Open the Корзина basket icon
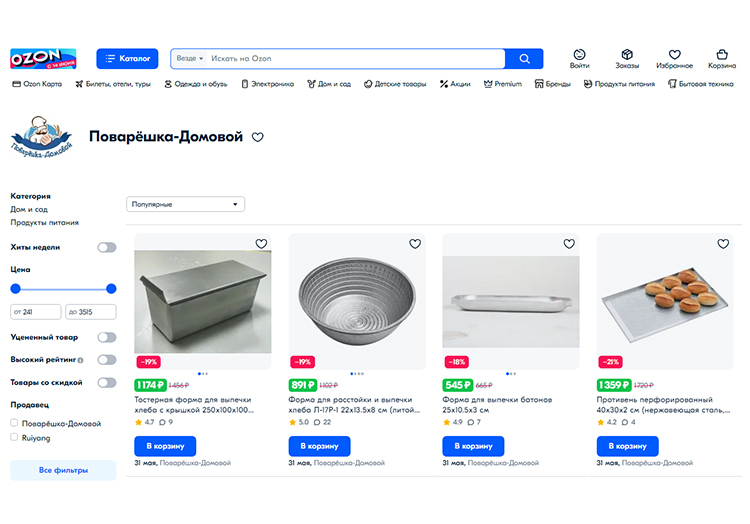750x524 pixels. 722,59
